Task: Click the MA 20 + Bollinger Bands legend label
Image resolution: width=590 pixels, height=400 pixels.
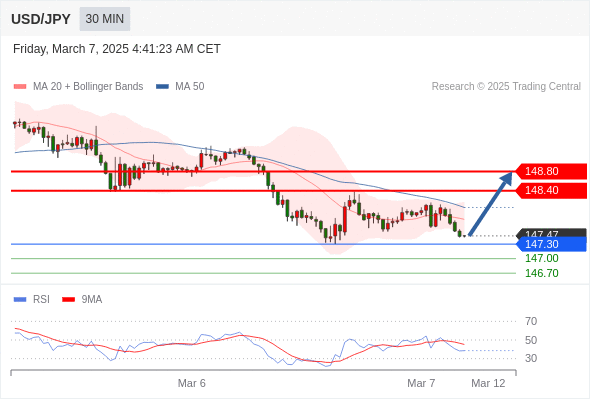Action: point(88,87)
